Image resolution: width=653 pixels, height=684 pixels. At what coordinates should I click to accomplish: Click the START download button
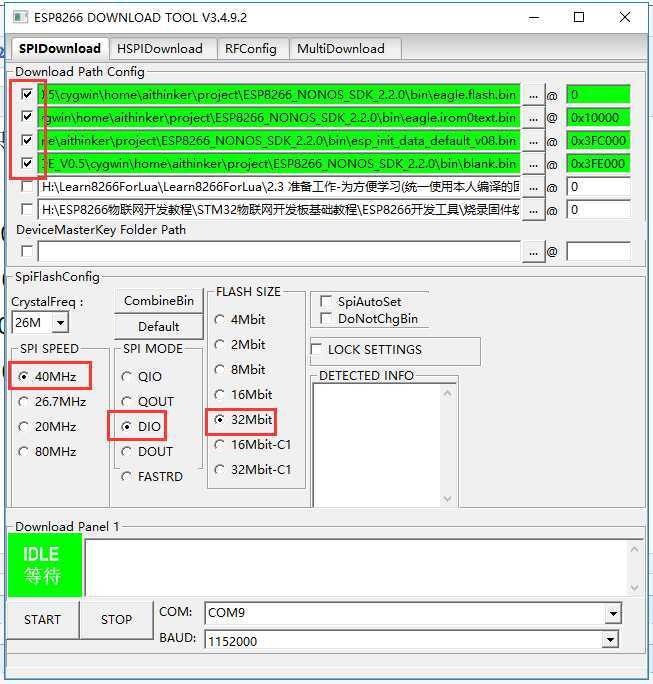tap(42, 619)
